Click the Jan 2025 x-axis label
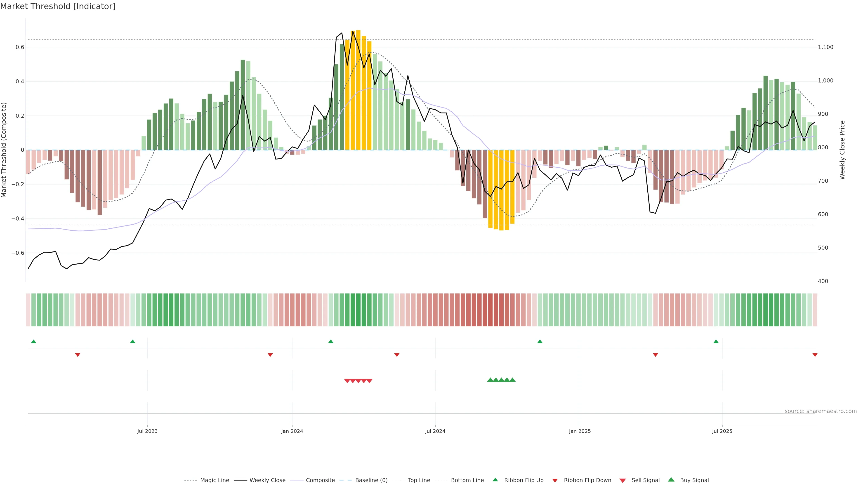This screenshot has width=868, height=488. click(x=580, y=431)
